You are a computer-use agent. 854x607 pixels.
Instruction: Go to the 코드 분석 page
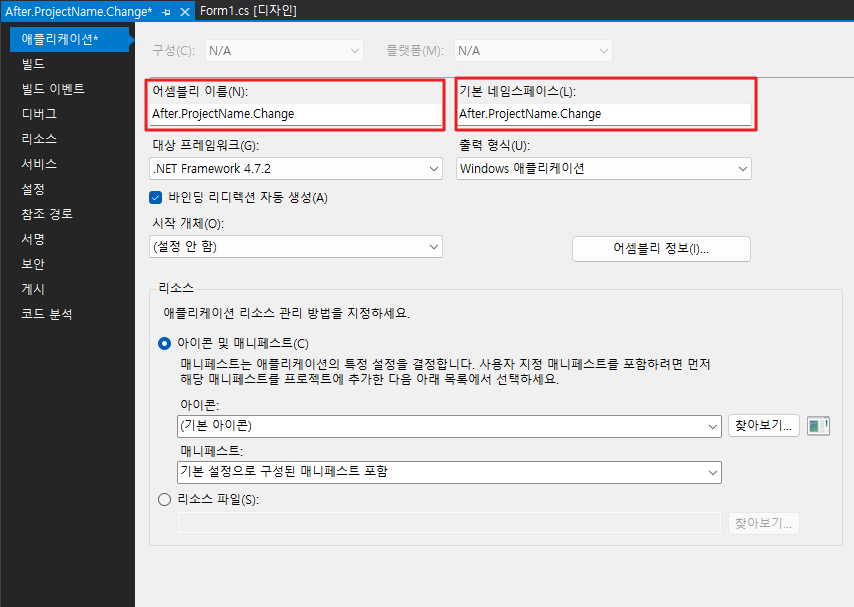(47, 314)
